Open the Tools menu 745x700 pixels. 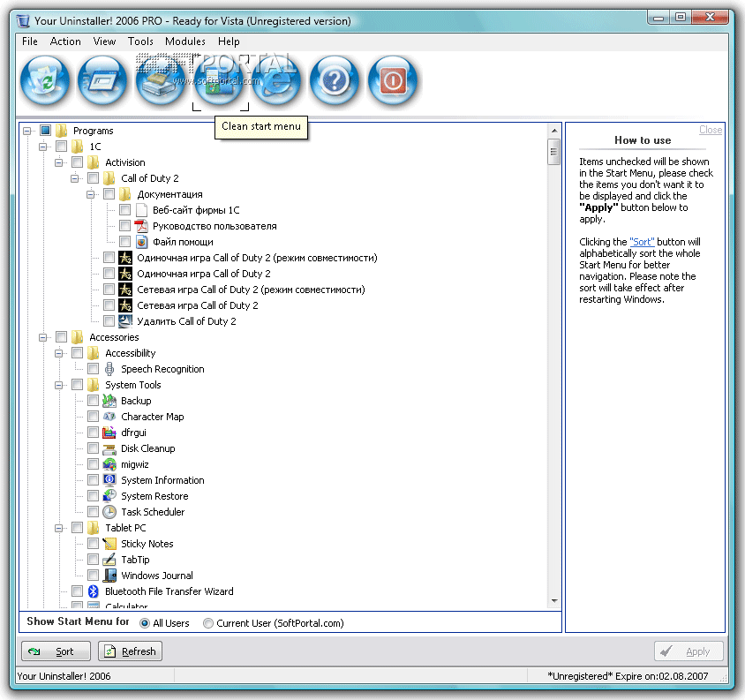tap(140, 41)
